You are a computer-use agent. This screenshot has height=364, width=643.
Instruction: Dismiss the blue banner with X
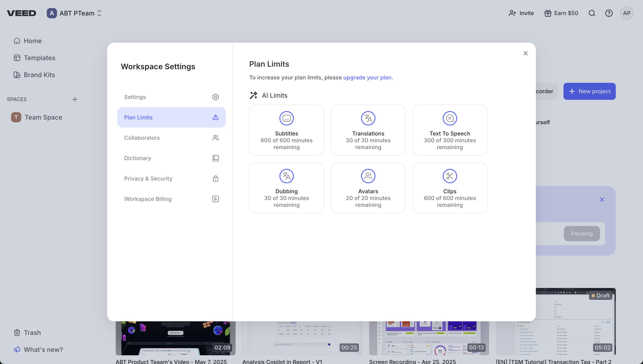coord(602,199)
